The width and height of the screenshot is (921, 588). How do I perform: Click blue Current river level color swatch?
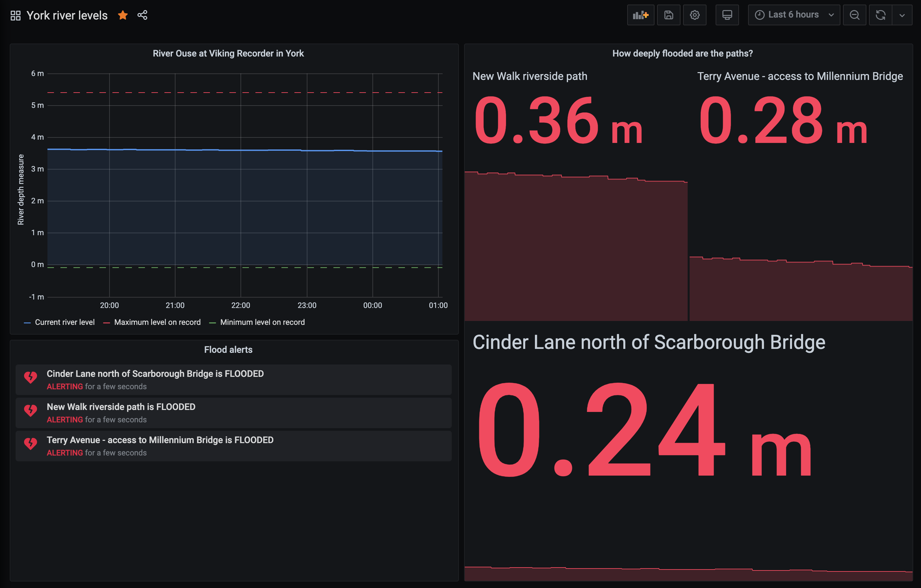click(x=27, y=323)
